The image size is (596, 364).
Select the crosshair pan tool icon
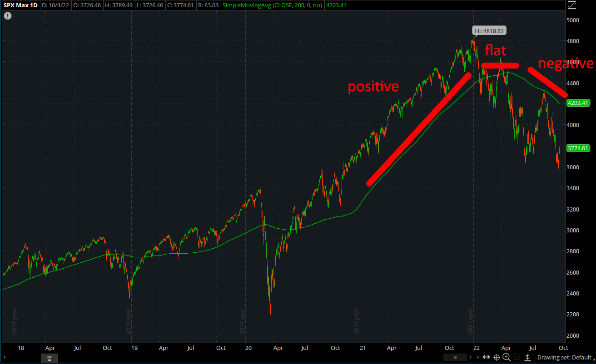coord(497,358)
